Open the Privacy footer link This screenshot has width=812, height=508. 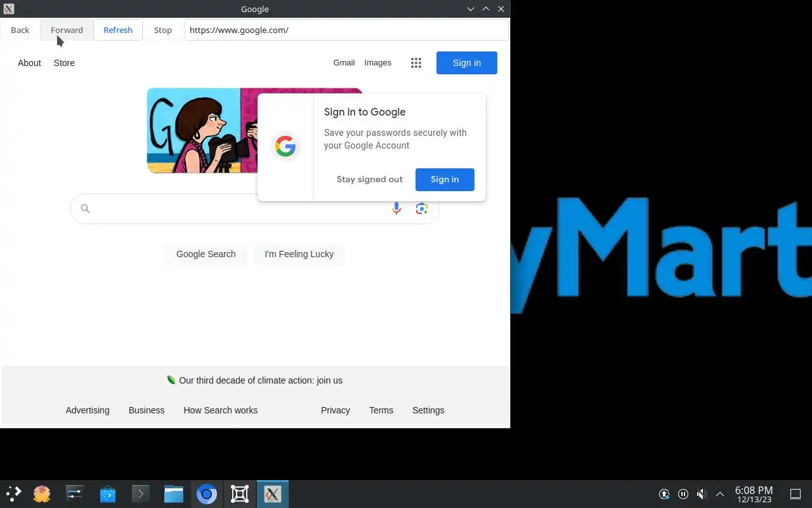336,410
